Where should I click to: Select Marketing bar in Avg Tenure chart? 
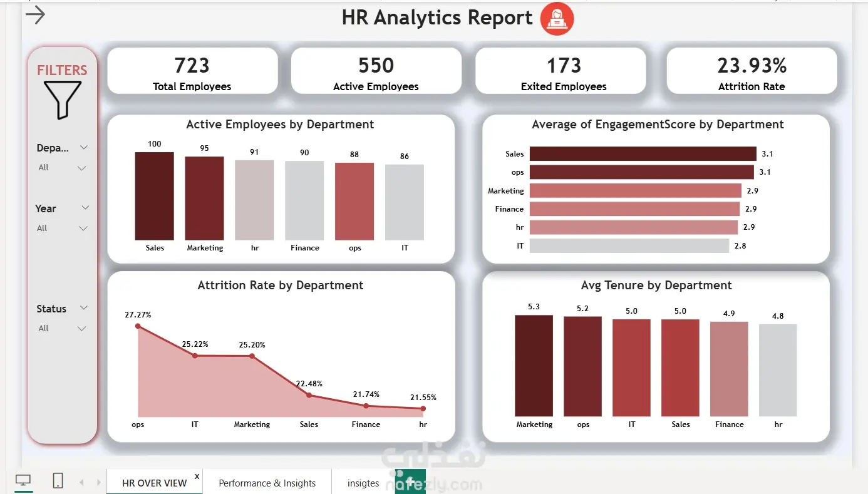[x=534, y=366]
